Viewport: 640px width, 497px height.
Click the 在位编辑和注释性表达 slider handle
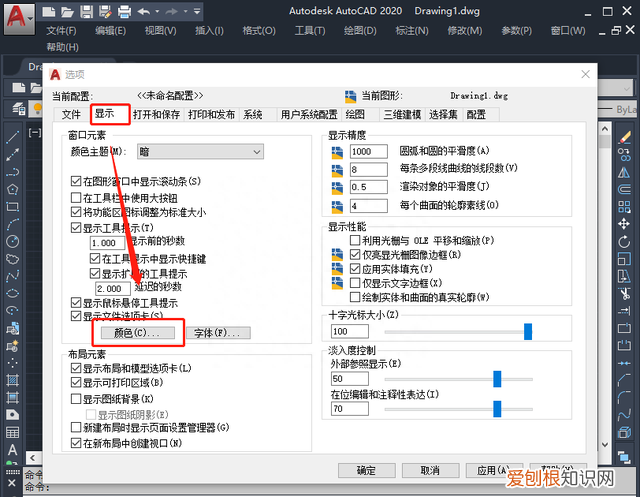tap(497, 409)
